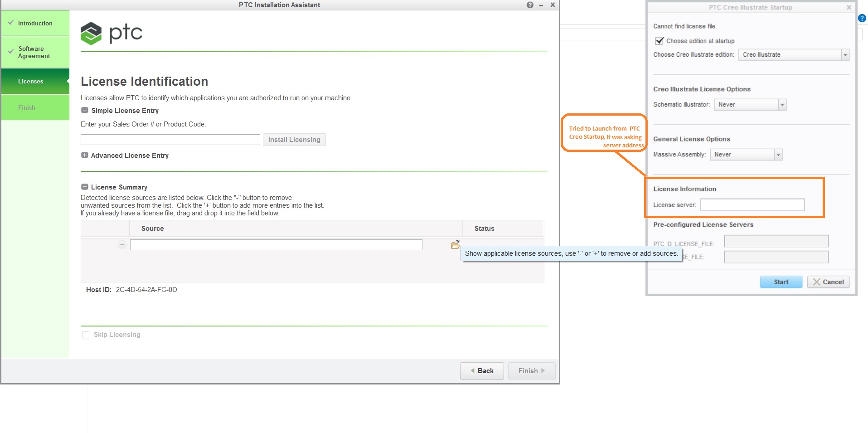The image size is (868, 433).
Task: Collapse the License Summary section
Action: pyautogui.click(x=84, y=187)
